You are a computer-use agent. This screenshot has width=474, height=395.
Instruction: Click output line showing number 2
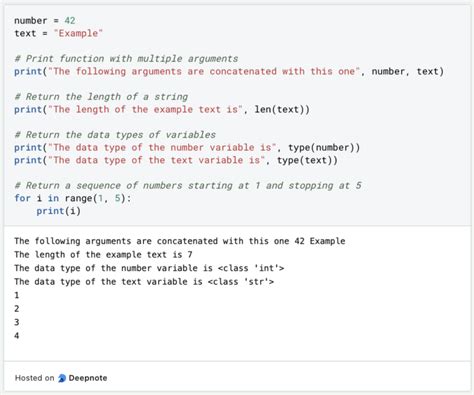(x=17, y=309)
